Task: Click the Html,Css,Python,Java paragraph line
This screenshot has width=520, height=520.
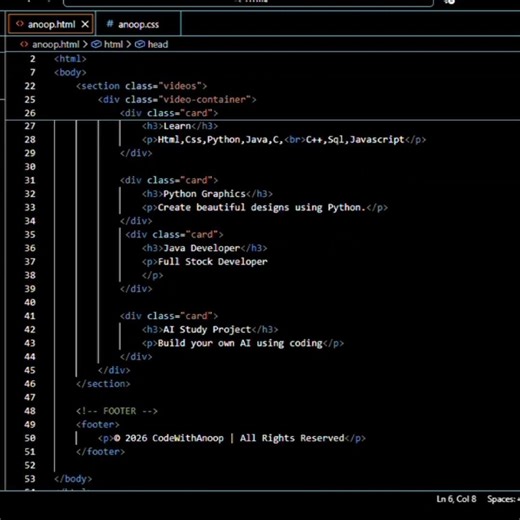Action: pyautogui.click(x=284, y=140)
